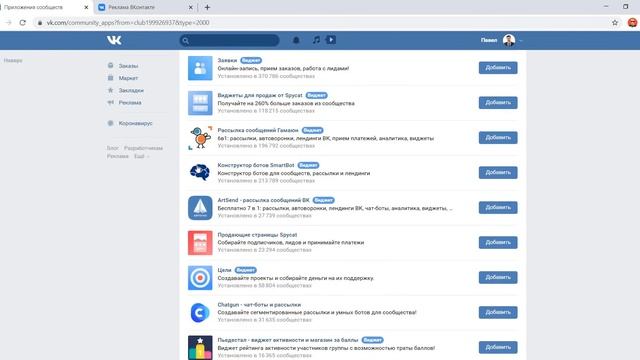Open the Реклама footer link
Image resolution: width=640 pixels, height=360 pixels.
pos(118,156)
